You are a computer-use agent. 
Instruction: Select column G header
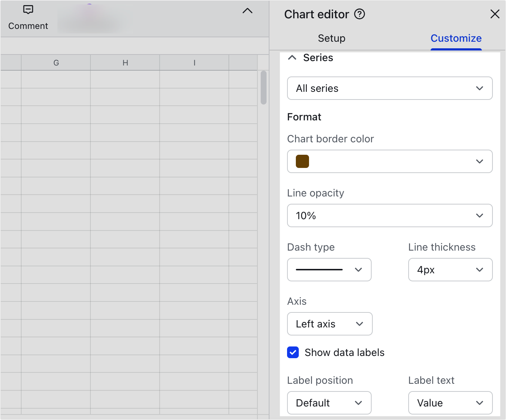[56, 63]
